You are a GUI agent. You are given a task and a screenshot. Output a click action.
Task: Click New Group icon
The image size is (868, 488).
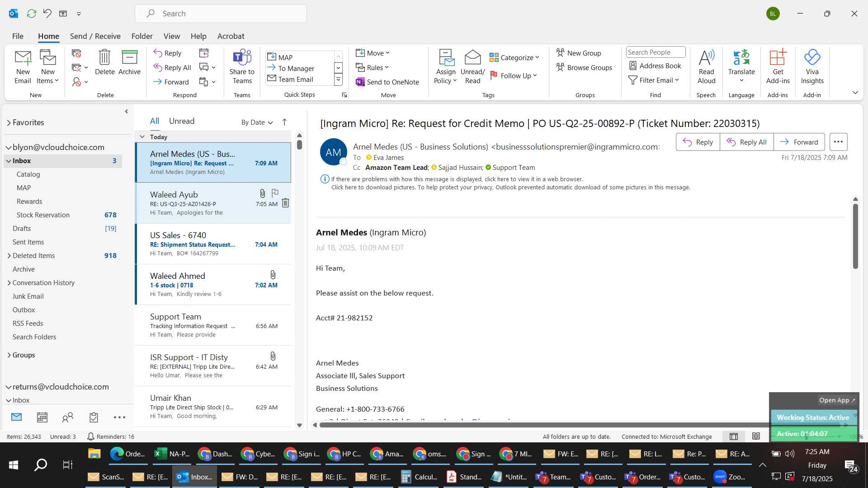[x=560, y=53]
